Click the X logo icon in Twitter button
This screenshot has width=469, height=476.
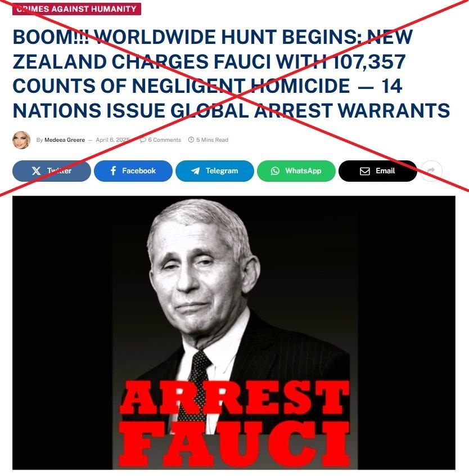point(36,171)
